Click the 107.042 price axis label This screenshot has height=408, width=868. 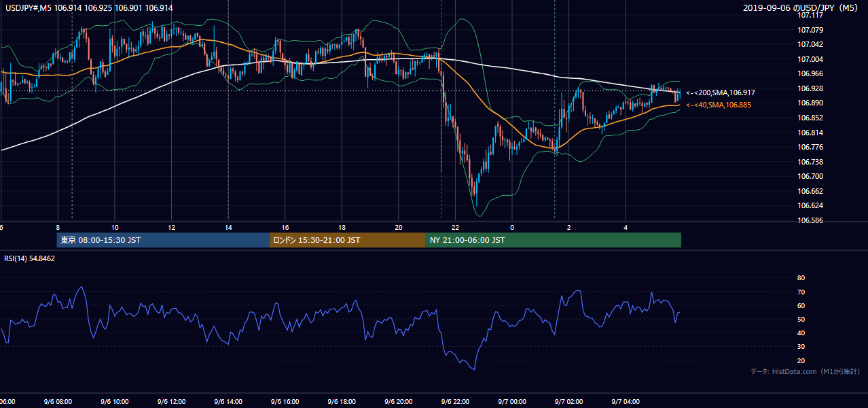click(810, 44)
